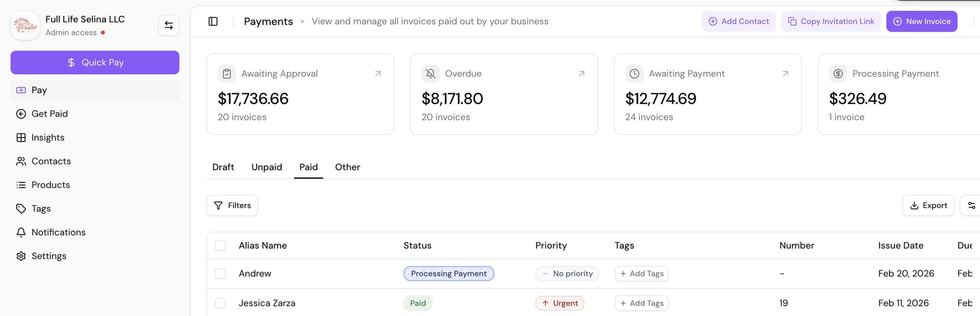Click the Processing Payment status badge

(x=449, y=274)
